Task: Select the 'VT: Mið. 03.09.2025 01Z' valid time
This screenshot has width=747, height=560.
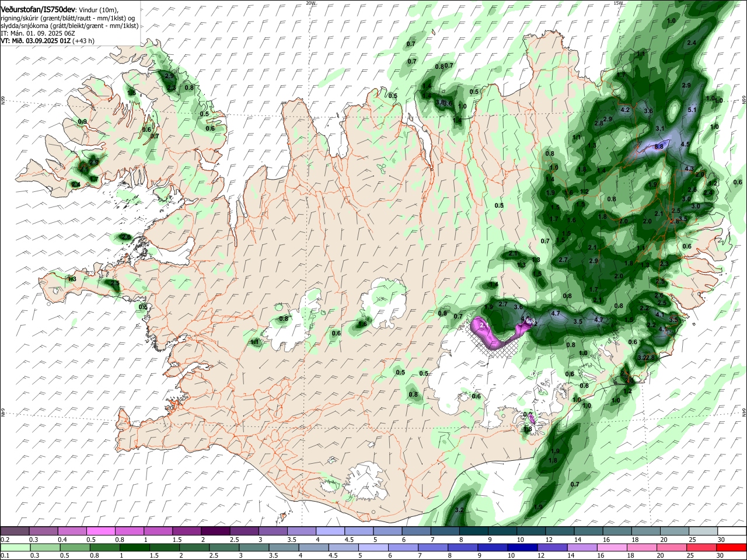Action: [x=36, y=41]
